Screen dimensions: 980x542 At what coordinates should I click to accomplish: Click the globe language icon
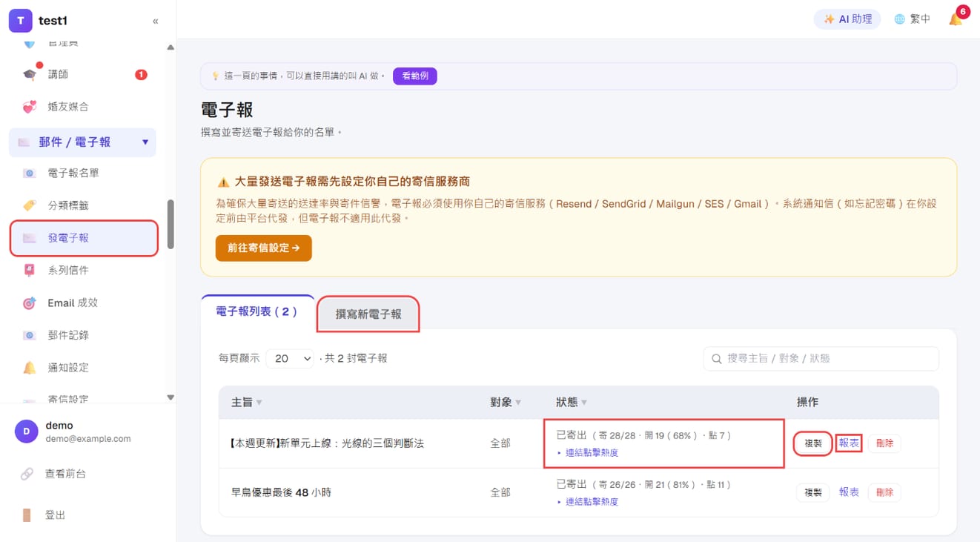[x=899, y=19]
